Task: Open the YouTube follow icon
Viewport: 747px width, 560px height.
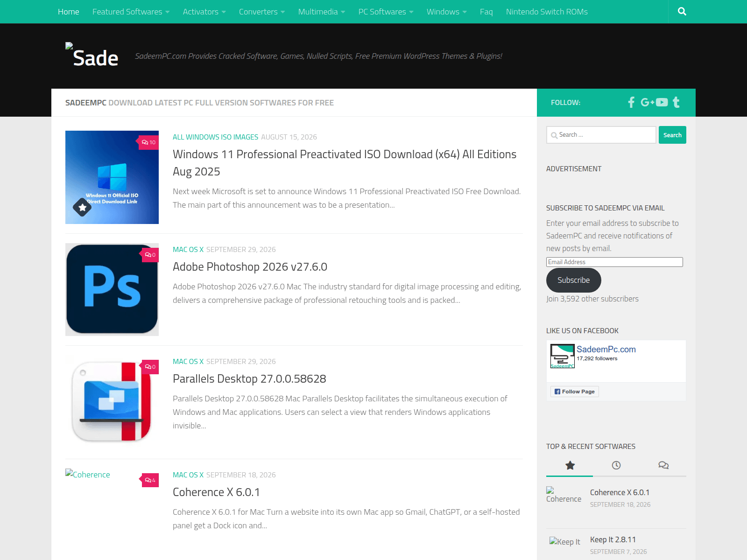Action: [662, 102]
